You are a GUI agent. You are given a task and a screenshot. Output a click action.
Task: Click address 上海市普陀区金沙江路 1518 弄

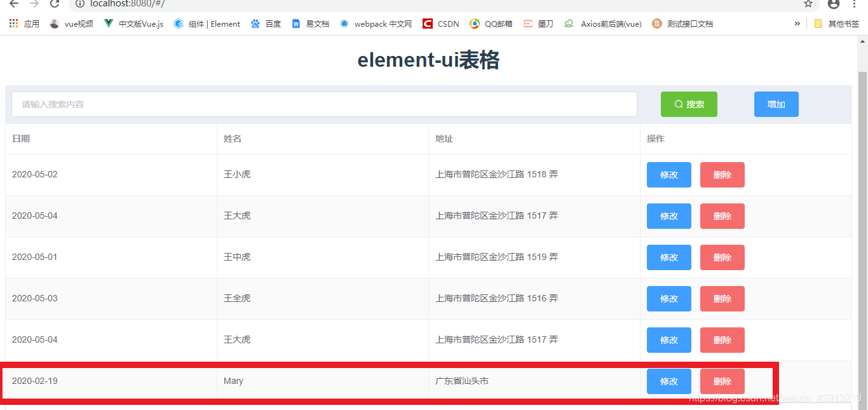tap(497, 174)
